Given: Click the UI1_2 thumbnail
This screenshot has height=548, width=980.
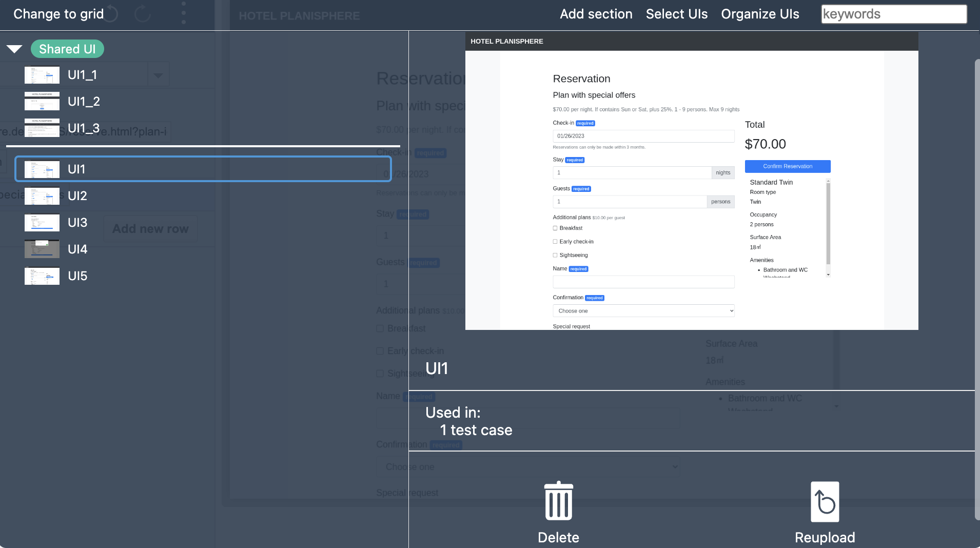Looking at the screenshot, I should [42, 102].
